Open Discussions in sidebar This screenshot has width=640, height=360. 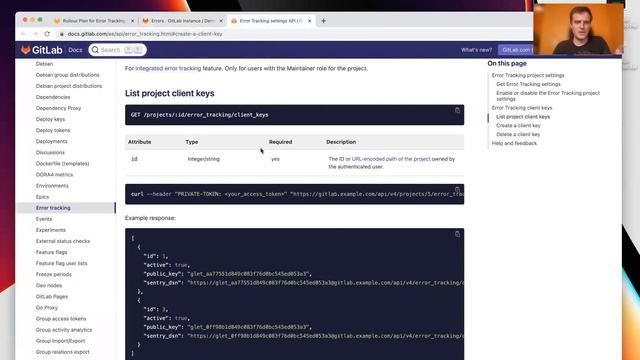(50, 152)
